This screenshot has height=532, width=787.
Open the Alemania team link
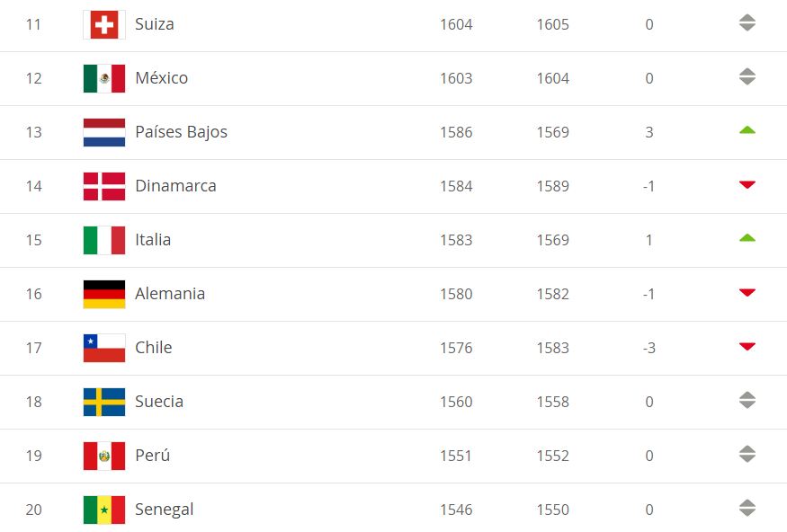tap(170, 294)
